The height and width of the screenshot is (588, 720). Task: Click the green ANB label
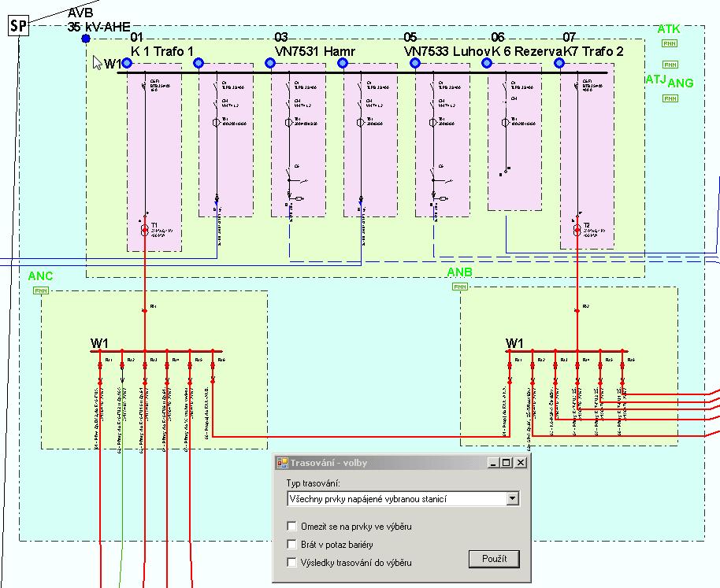tap(459, 272)
